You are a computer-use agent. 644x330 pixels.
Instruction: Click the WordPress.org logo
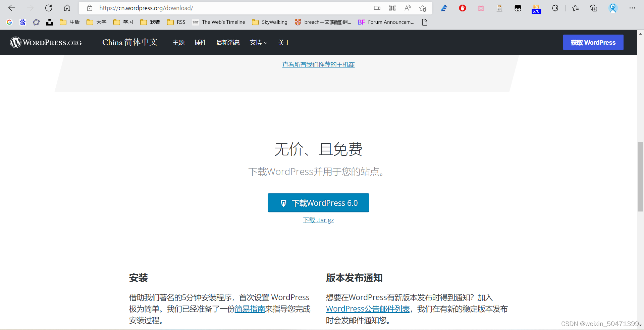[x=46, y=42]
